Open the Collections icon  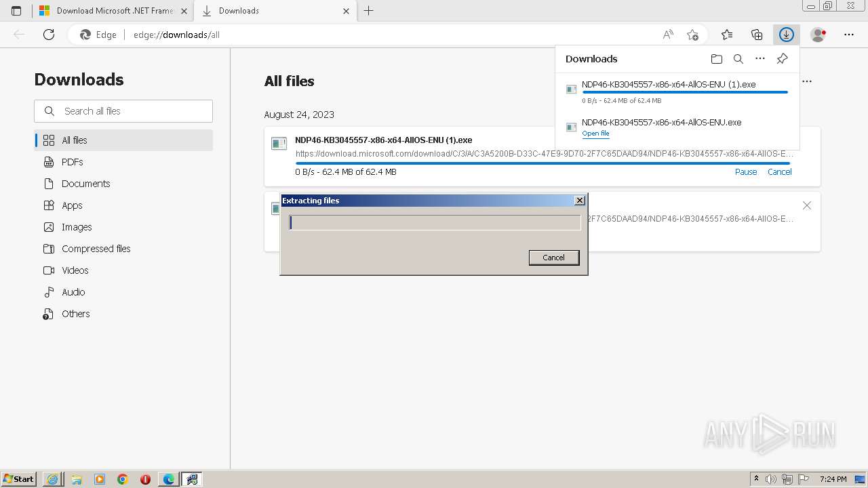[x=757, y=35]
